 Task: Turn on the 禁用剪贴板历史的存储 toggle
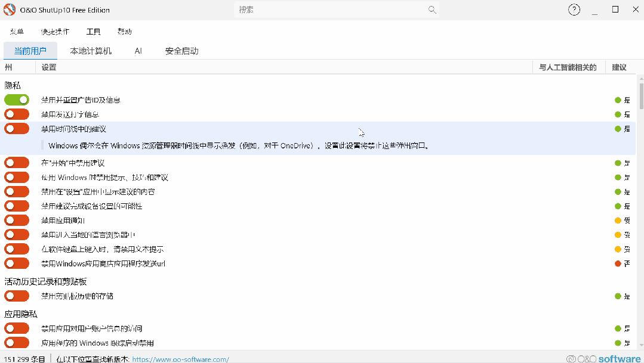coord(17,296)
